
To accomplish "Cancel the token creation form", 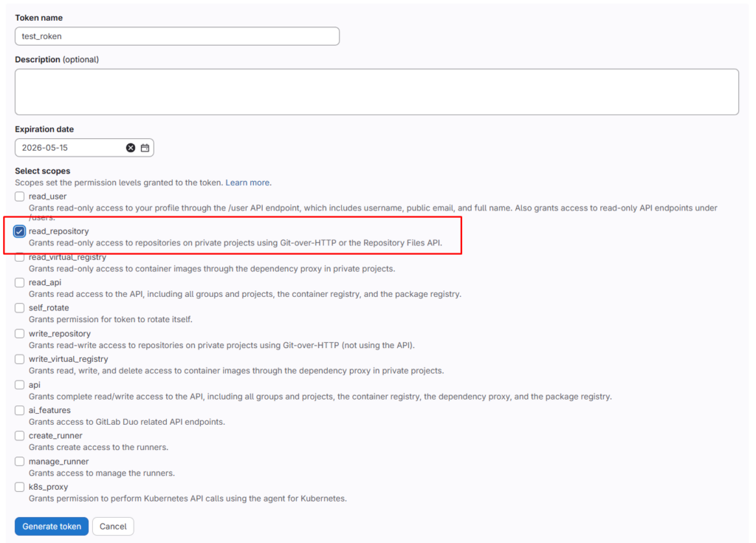I will (113, 527).
